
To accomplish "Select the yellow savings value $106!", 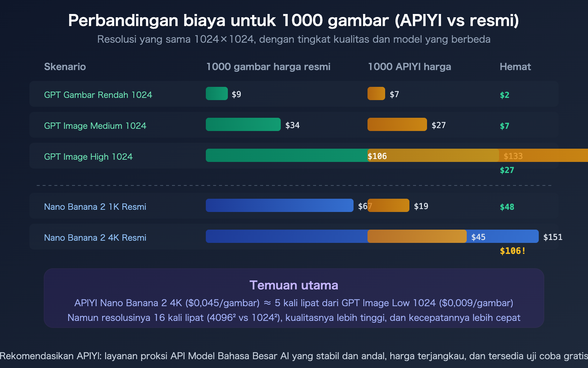I will tap(512, 251).
